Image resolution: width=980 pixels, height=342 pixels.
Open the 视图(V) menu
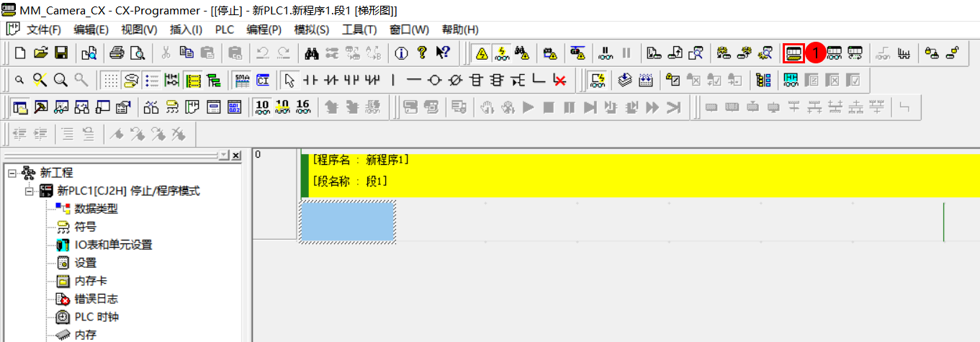point(139,30)
